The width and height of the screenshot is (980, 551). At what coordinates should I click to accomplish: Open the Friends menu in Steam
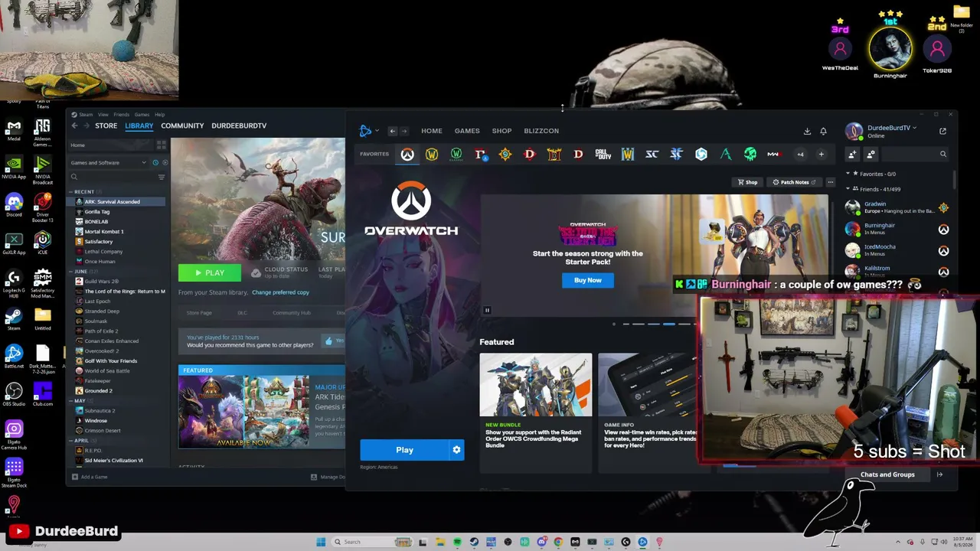122,115
